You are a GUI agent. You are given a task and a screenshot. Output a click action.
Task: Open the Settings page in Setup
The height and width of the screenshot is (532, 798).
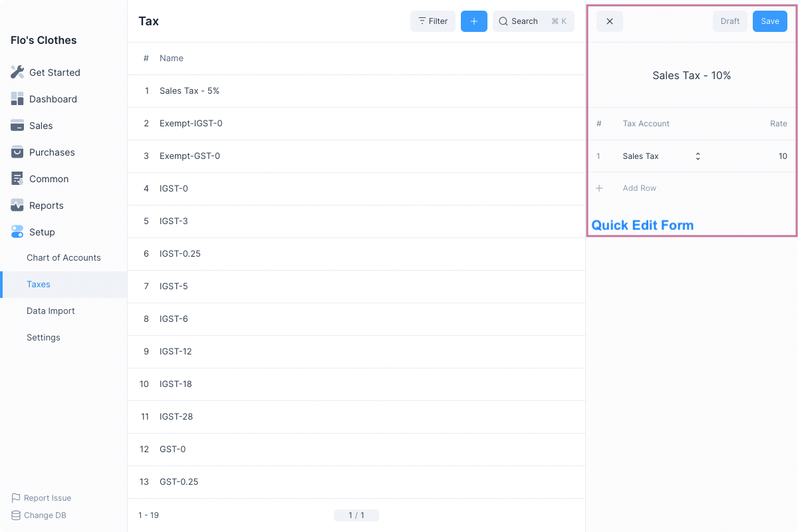(43, 337)
